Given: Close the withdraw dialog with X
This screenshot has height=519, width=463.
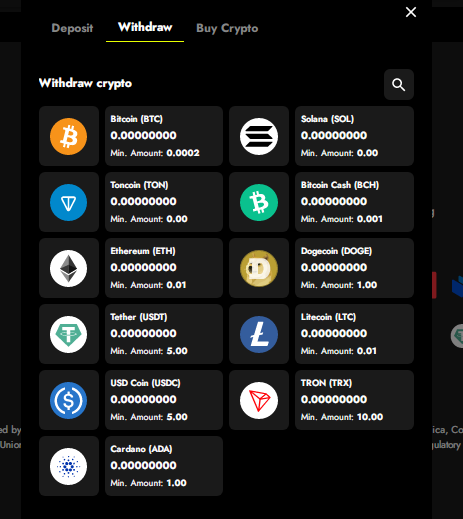Looking at the screenshot, I should 411,12.
